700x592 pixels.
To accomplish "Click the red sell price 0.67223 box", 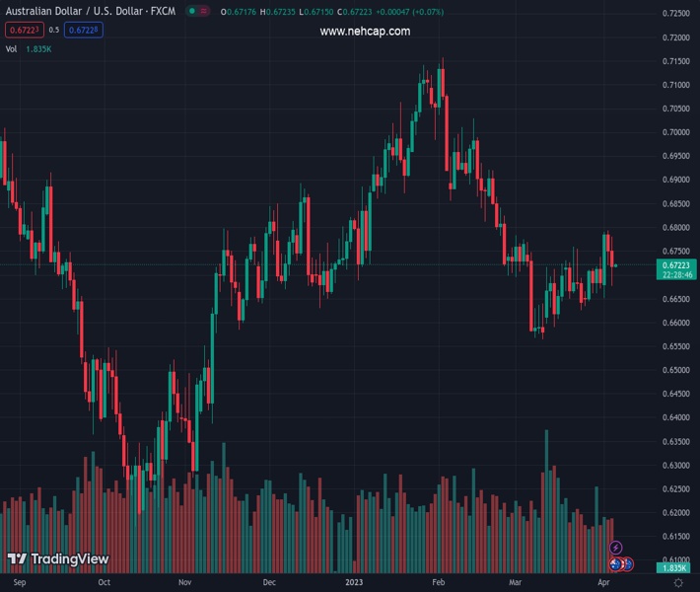I will [24, 30].
